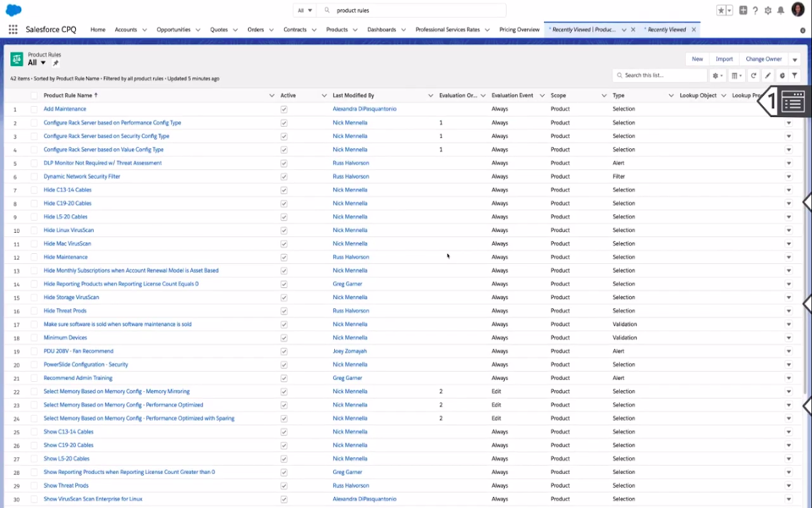The width and height of the screenshot is (812, 508).
Task: Select the Add Maintenance row checkbox
Action: click(34, 109)
